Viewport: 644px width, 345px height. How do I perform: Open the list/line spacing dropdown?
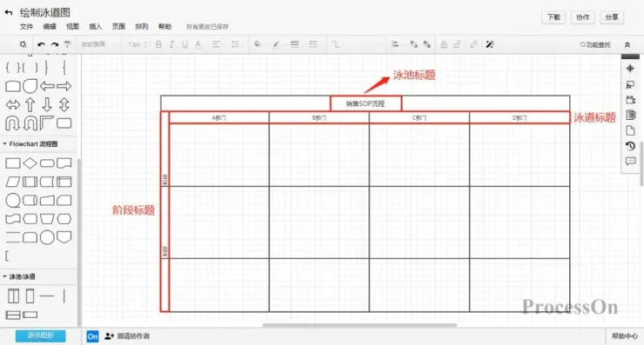[235, 44]
